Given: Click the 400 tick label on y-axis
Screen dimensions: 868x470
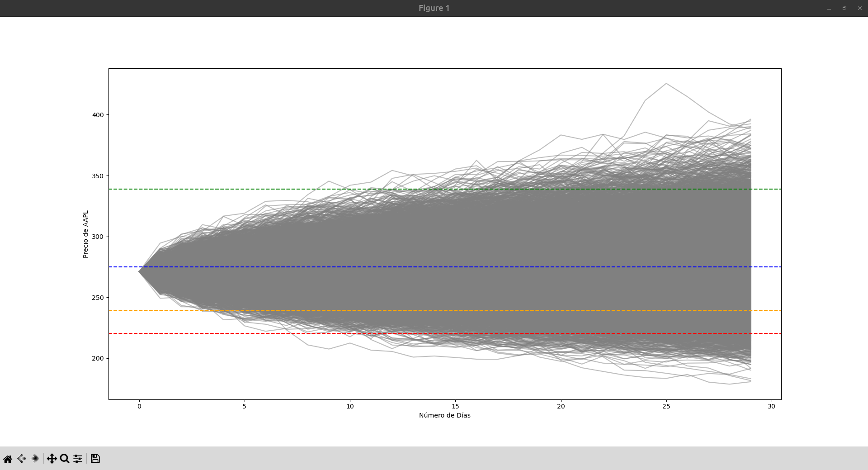Looking at the screenshot, I should click(98, 115).
